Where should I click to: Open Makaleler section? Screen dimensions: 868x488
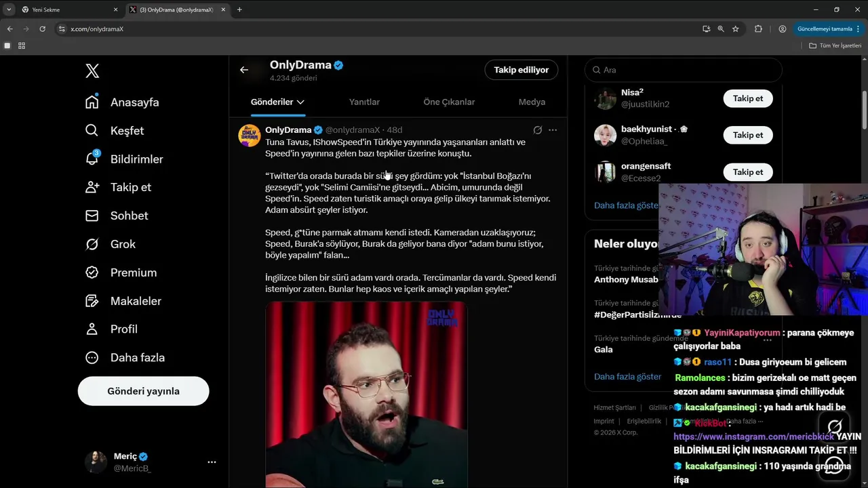123,301
